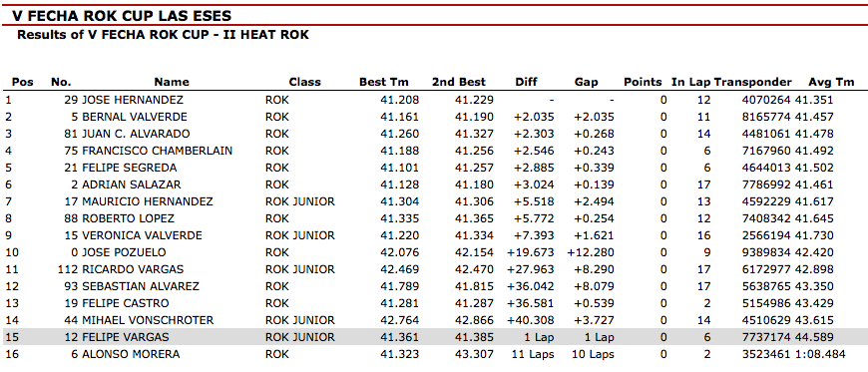
Task: Click the V FECHA ROK CUP LAS ESES title
Action: coord(122,16)
